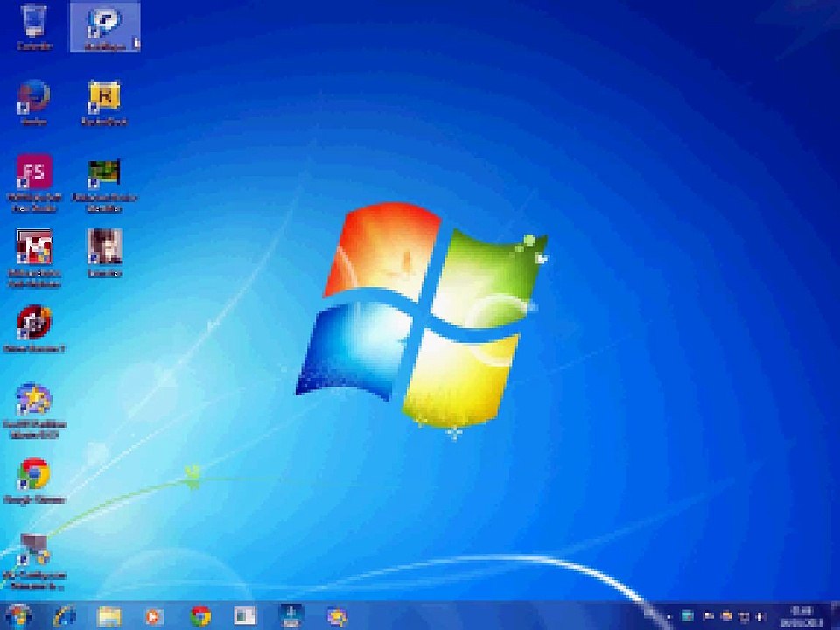Open the blue download-arrow app on the taskbar

tap(292, 616)
